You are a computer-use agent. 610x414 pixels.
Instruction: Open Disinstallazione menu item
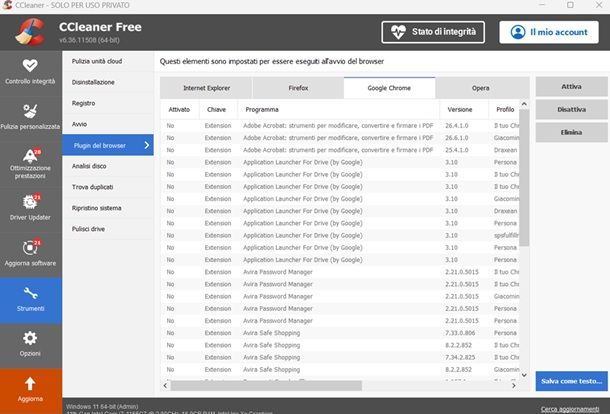coord(108,82)
